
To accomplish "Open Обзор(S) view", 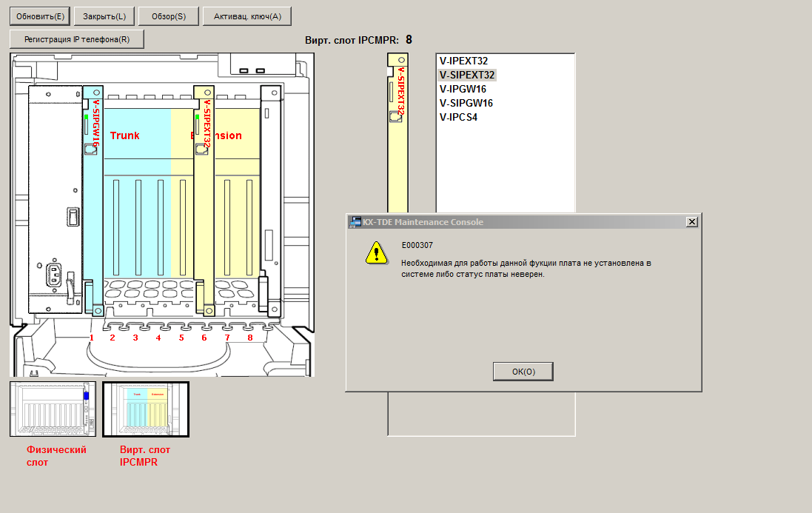I will click(168, 16).
